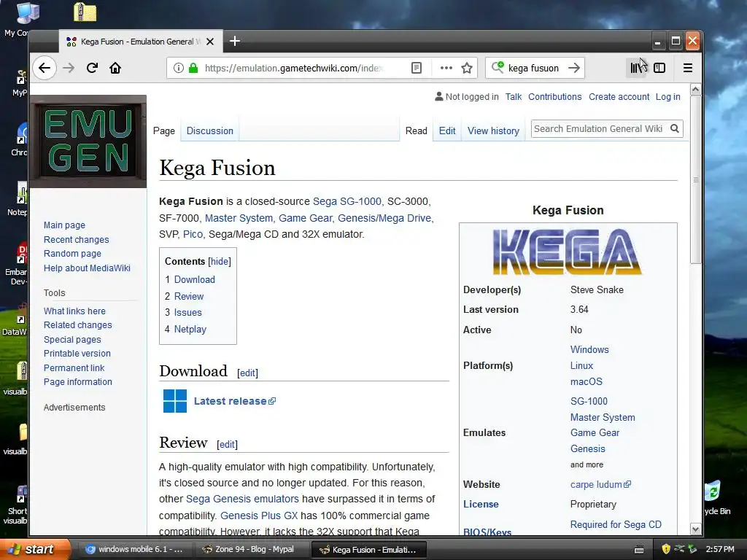Click the KEGA logo image in infobox

click(x=568, y=252)
